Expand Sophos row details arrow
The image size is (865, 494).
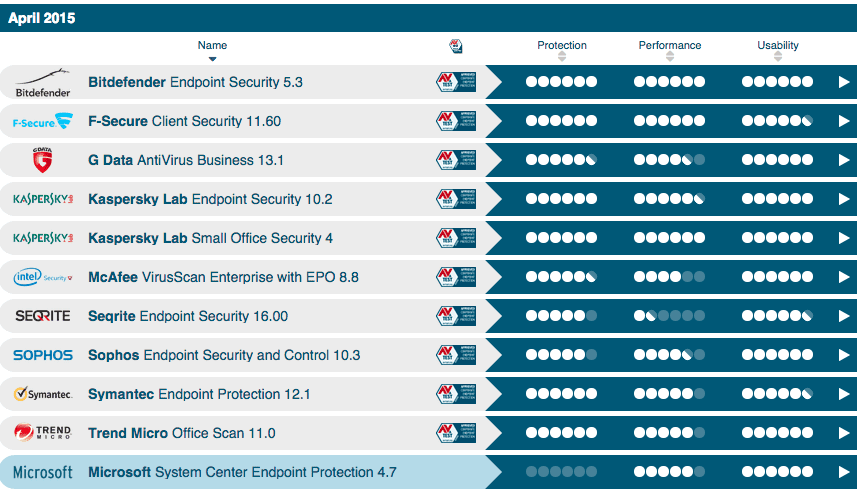(x=843, y=355)
